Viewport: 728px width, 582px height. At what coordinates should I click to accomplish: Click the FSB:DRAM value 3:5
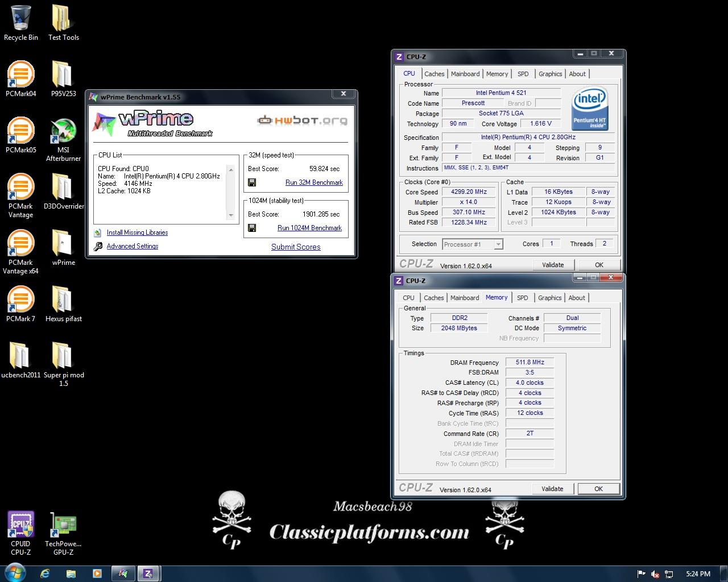point(530,372)
